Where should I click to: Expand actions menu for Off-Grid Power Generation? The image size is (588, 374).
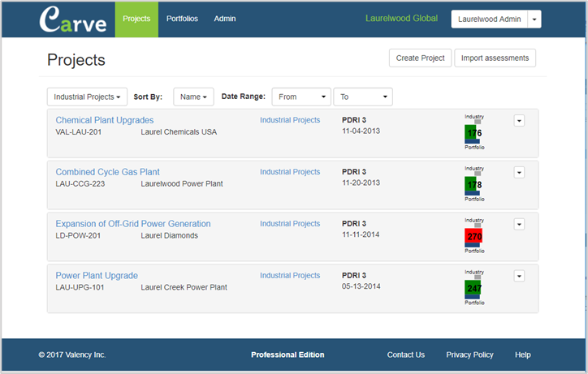tap(519, 224)
